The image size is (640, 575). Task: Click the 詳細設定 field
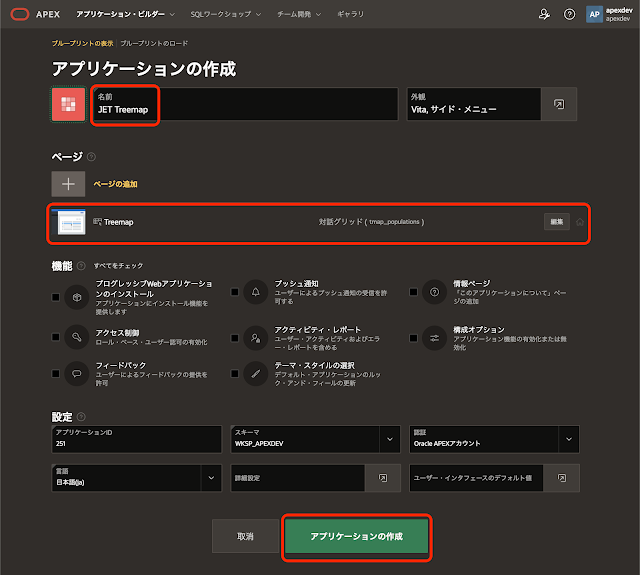pyautogui.click(x=298, y=478)
